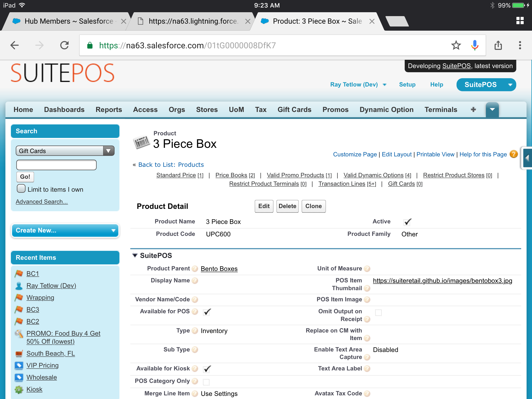Expand the right sidebar handle arrow
Screen dimensions: 532x399
[527, 158]
